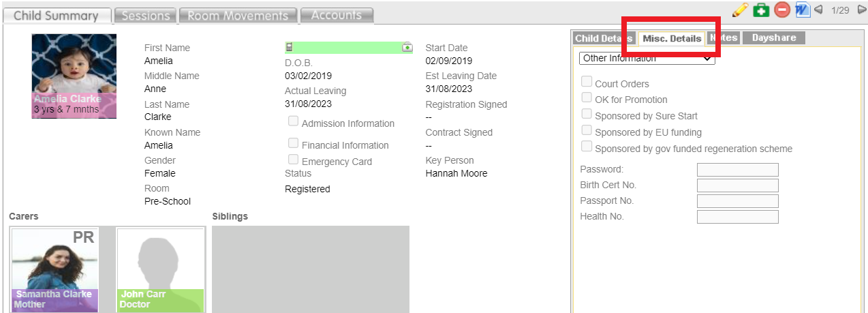Go to next child record arrow
Image resolution: width=868 pixels, height=313 pixels.
click(862, 10)
